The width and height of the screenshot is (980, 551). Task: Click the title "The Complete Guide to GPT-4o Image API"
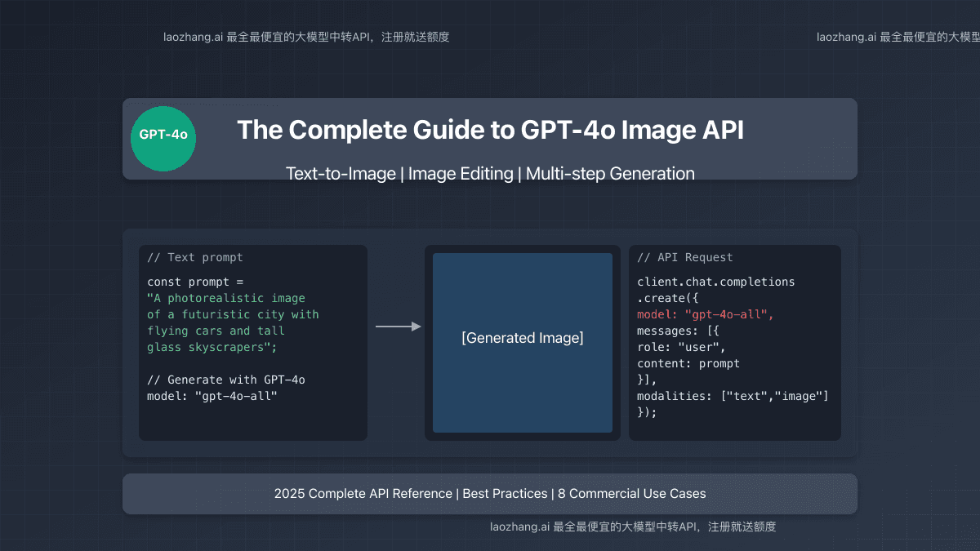coord(490,131)
